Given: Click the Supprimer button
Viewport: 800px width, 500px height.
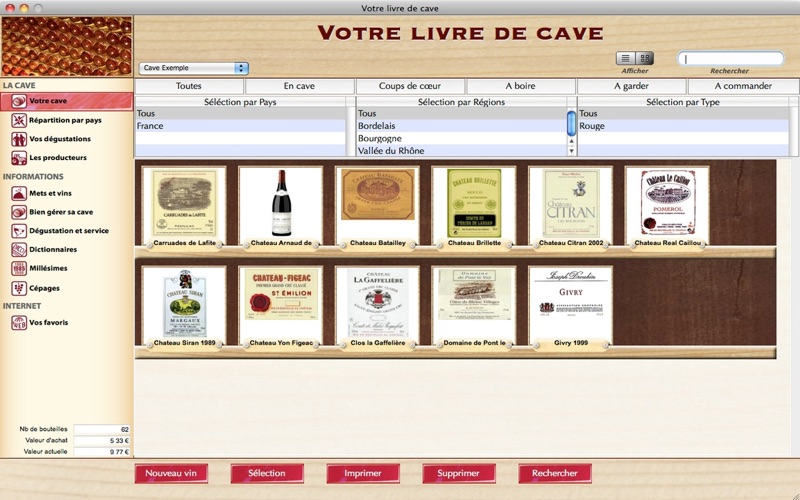Looking at the screenshot, I should 459,473.
